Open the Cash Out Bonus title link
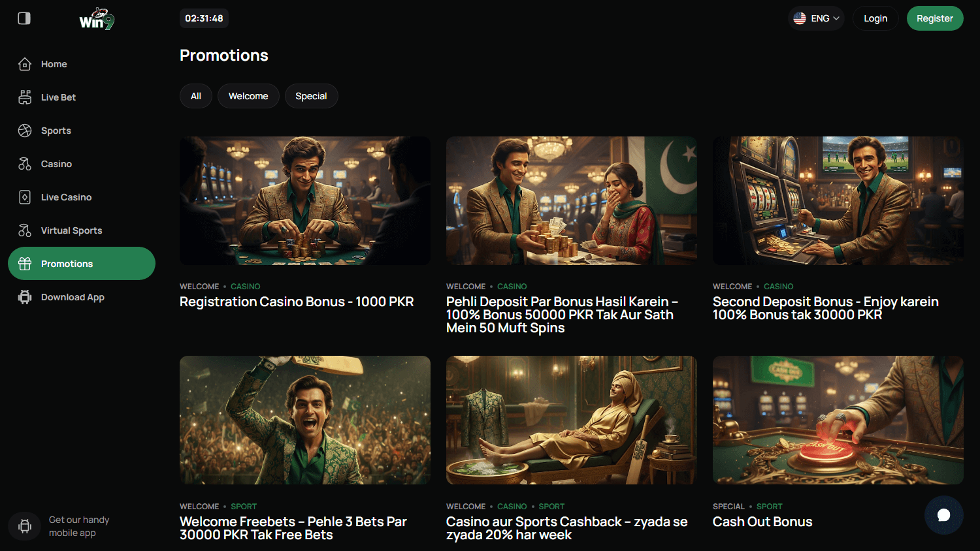The height and width of the screenshot is (551, 980). pyautogui.click(x=762, y=522)
